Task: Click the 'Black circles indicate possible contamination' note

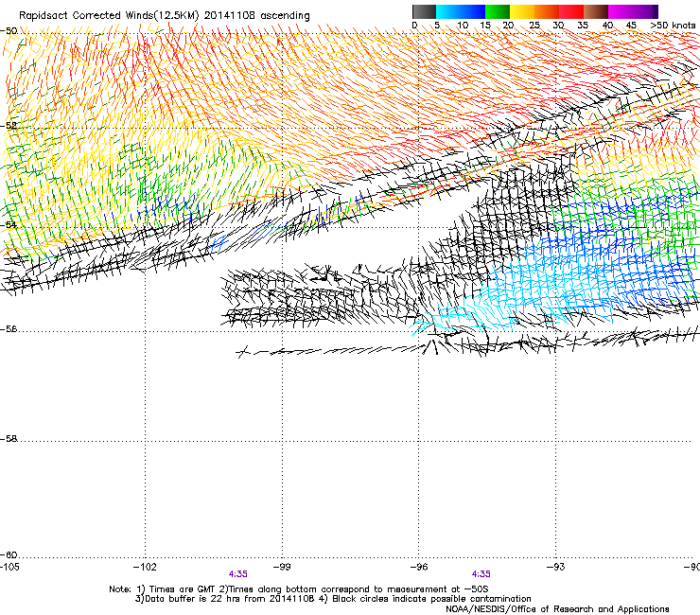Action: click(x=426, y=599)
